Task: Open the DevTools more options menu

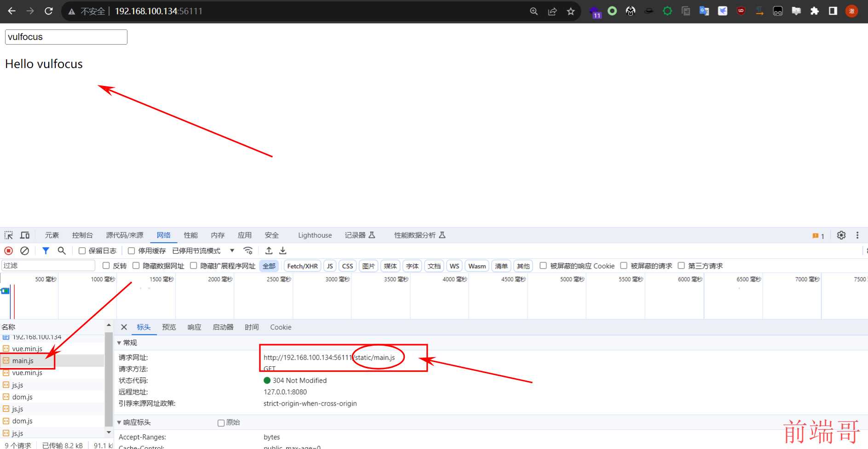Action: pos(857,235)
